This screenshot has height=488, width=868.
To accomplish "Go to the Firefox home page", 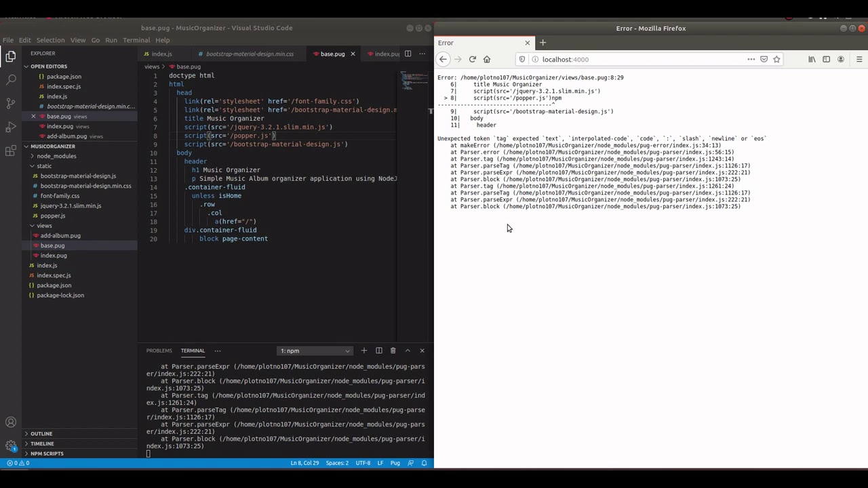I will [x=487, y=60].
